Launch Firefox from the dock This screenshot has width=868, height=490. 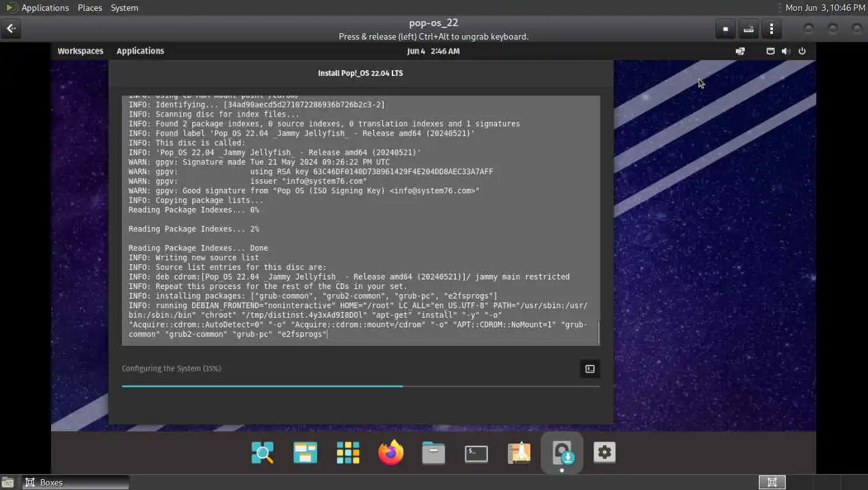pos(391,453)
